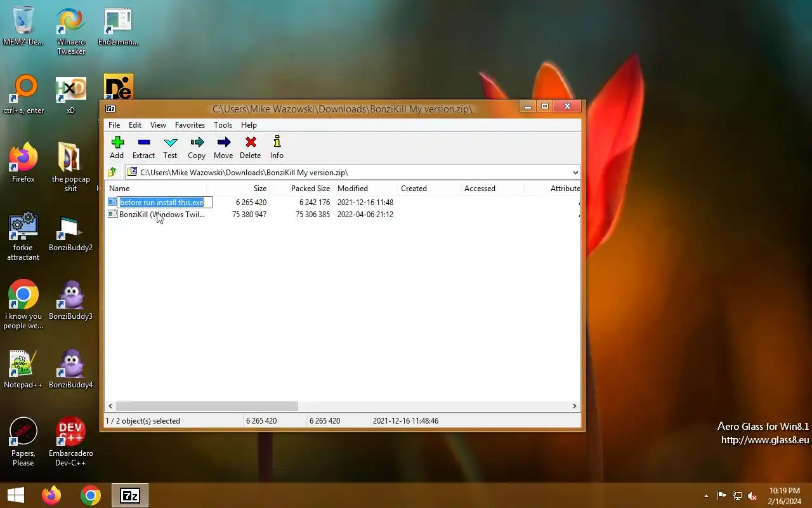Open the Chrome shortcut labeled i know you people

tap(23, 305)
